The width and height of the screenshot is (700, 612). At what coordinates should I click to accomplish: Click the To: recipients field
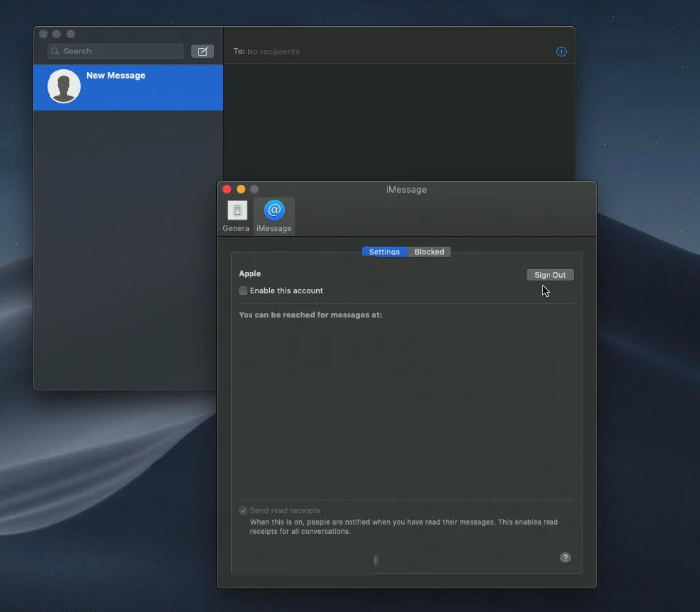pyautogui.click(x=393, y=51)
